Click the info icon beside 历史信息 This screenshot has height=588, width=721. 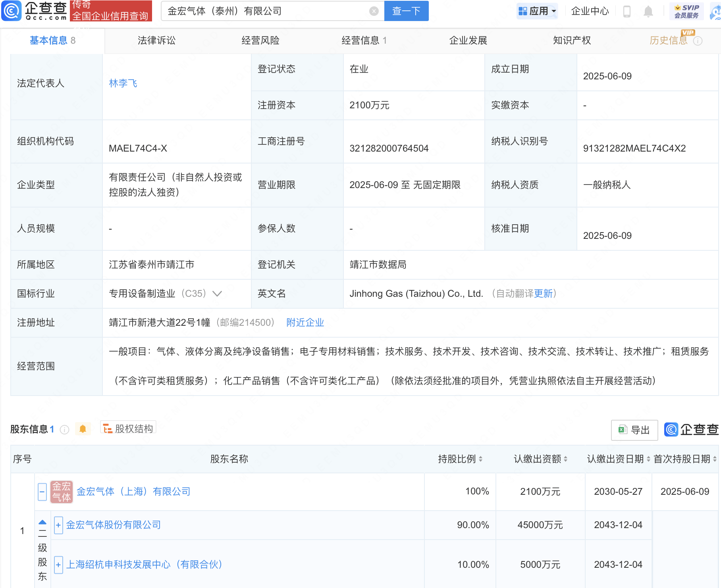coord(698,41)
